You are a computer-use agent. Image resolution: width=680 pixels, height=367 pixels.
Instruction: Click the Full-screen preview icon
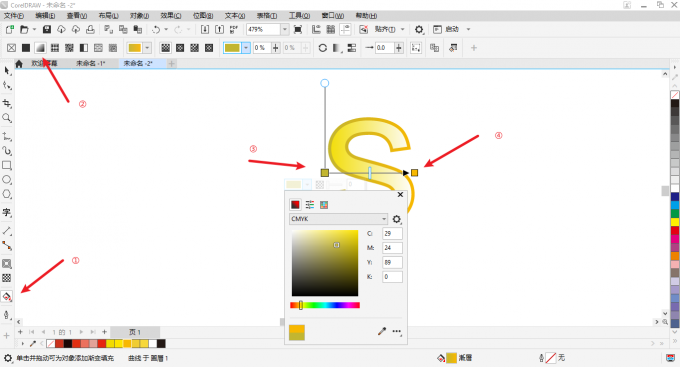coord(298,29)
